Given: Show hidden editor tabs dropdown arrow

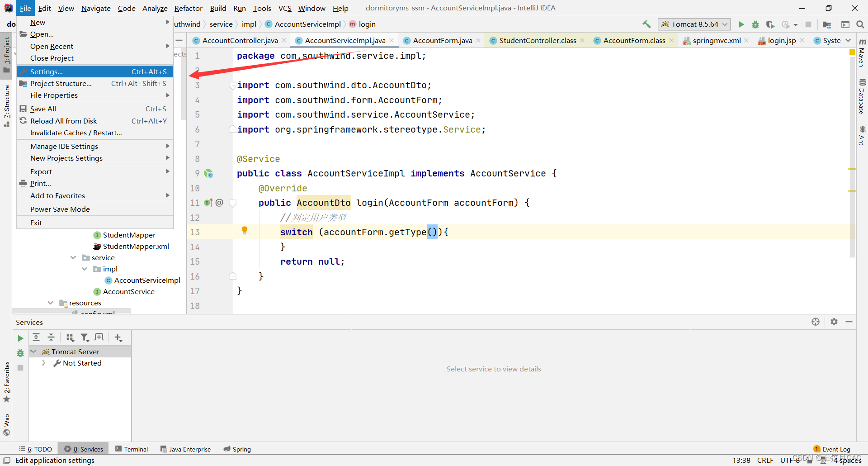Looking at the screenshot, I should (x=848, y=40).
